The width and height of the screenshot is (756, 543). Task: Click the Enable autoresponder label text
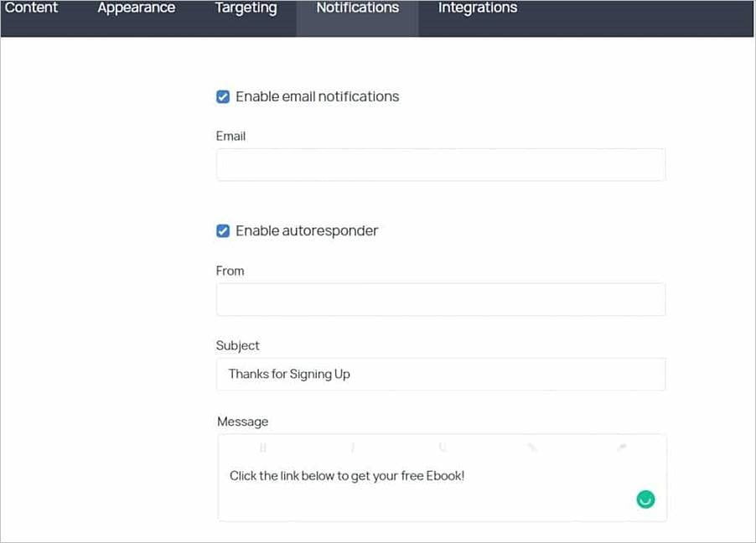307,230
